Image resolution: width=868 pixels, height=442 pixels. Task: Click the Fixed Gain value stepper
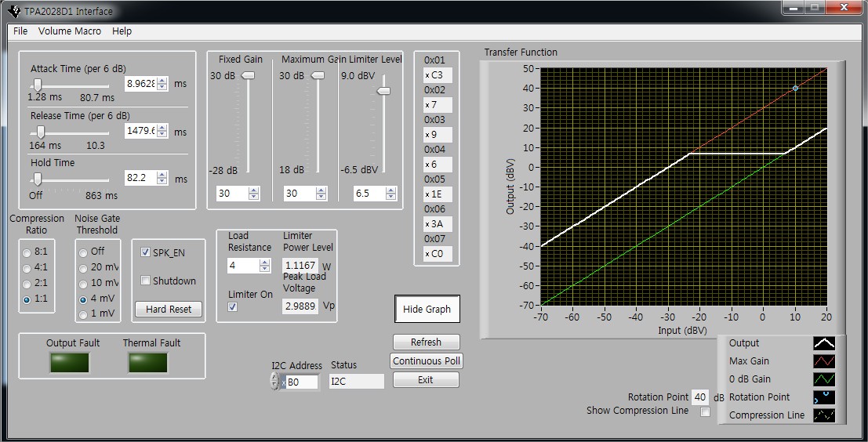253,193
